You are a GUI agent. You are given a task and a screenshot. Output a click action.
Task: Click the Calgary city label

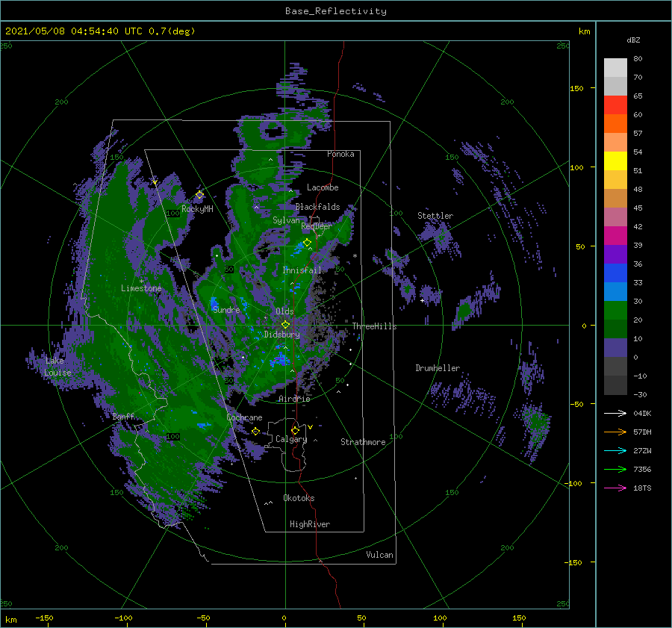tap(291, 439)
